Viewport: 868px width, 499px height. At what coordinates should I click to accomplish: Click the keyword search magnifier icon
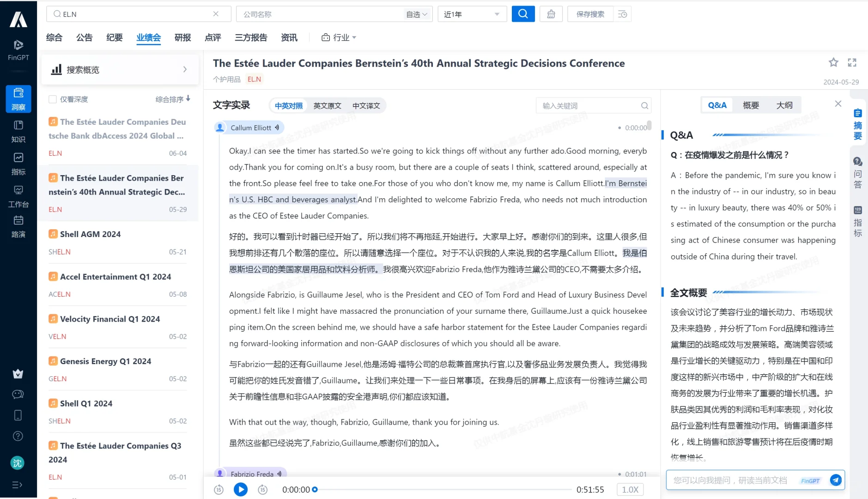pyautogui.click(x=644, y=106)
